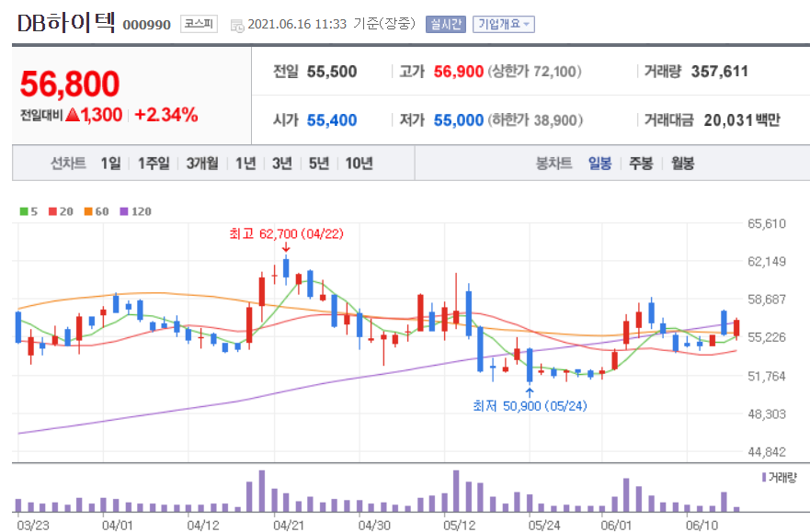810x532 pixels.
Task: Select the 3개월 line chart tab
Action: pyautogui.click(x=202, y=164)
